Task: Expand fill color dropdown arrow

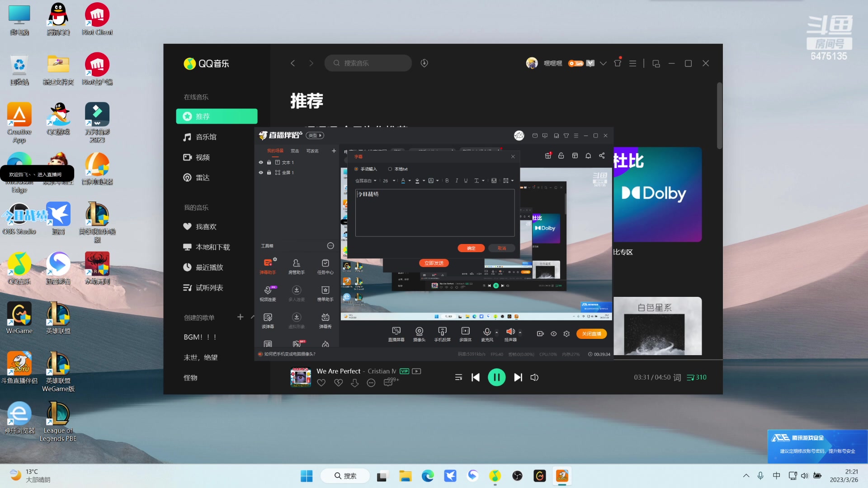Action: pyautogui.click(x=424, y=181)
